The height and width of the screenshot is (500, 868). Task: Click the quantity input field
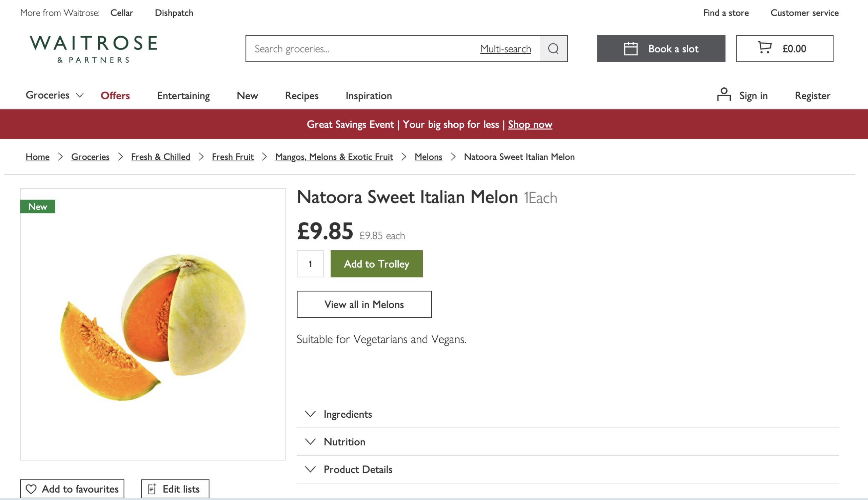point(310,264)
